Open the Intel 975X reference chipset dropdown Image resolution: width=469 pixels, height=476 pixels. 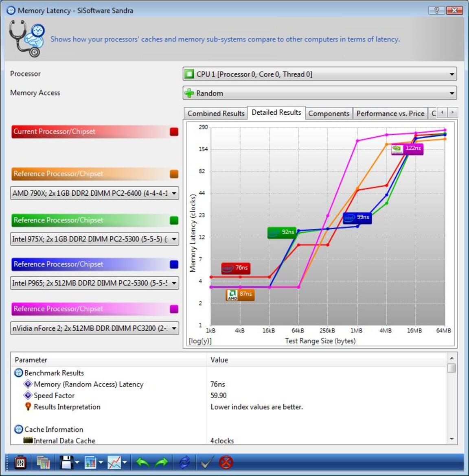tap(94, 239)
